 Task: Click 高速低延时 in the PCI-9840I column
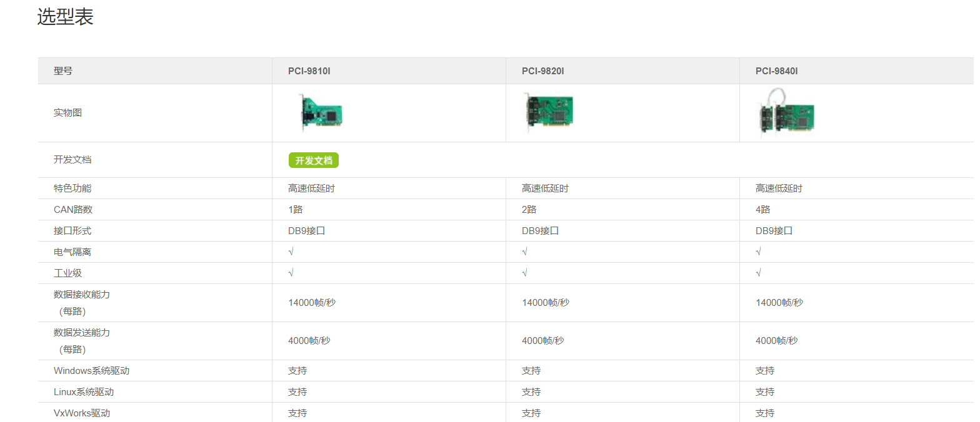tap(779, 188)
